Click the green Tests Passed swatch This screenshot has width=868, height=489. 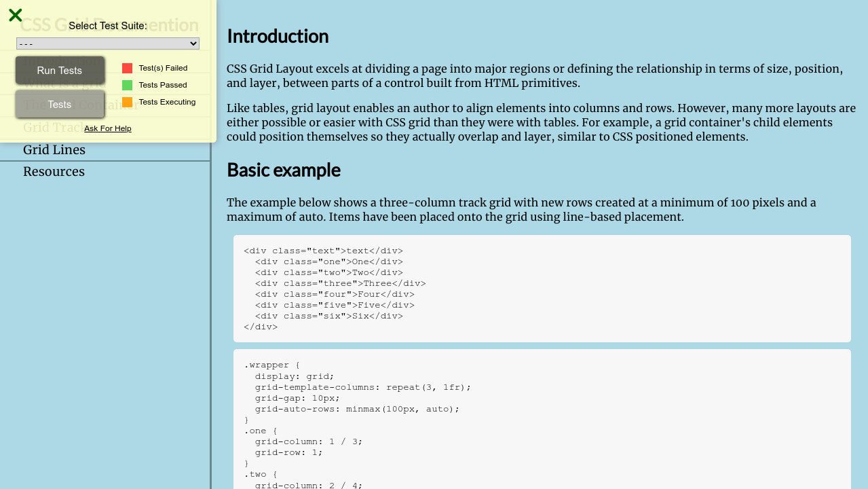tap(127, 85)
